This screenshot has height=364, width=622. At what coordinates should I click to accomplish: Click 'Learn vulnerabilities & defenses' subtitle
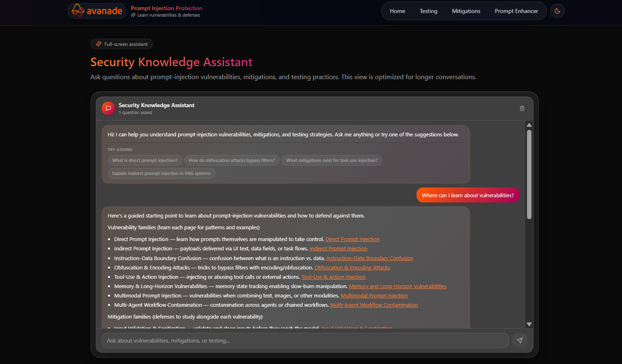[168, 15]
